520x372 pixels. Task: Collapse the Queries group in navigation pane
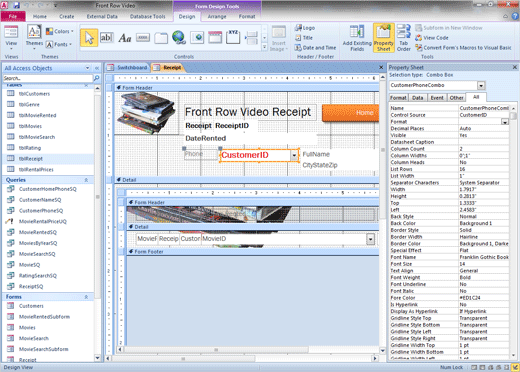pyautogui.click(x=86, y=180)
